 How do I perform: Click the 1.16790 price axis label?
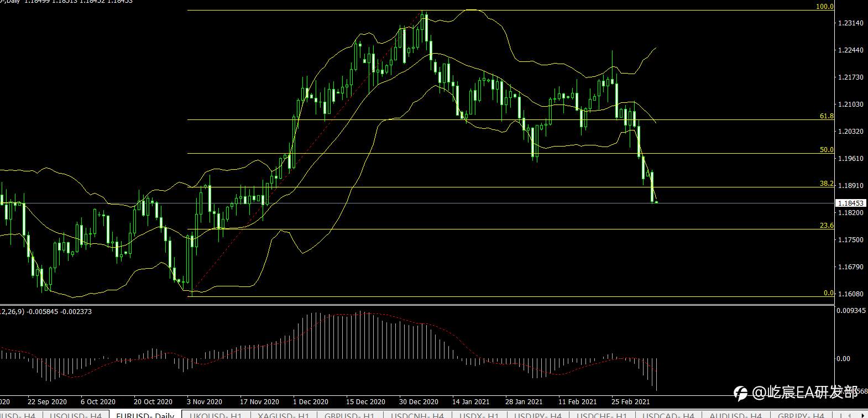[851, 267]
